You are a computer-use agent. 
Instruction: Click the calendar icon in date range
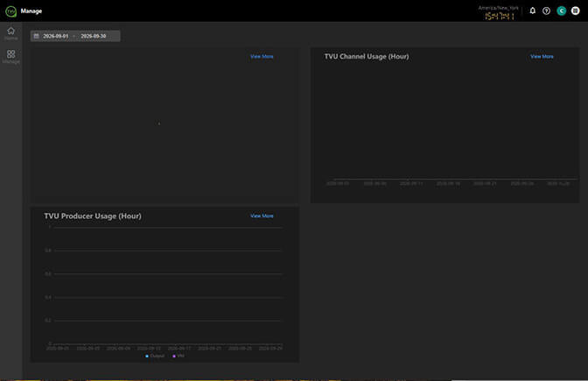[x=37, y=36]
